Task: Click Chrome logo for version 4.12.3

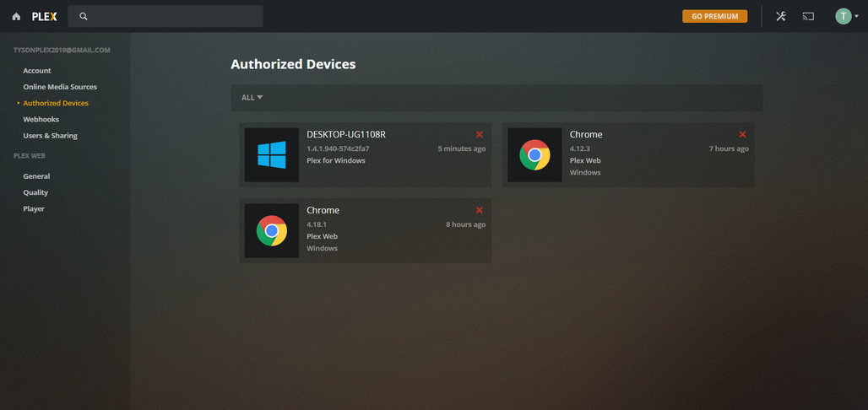Action: 534,155
